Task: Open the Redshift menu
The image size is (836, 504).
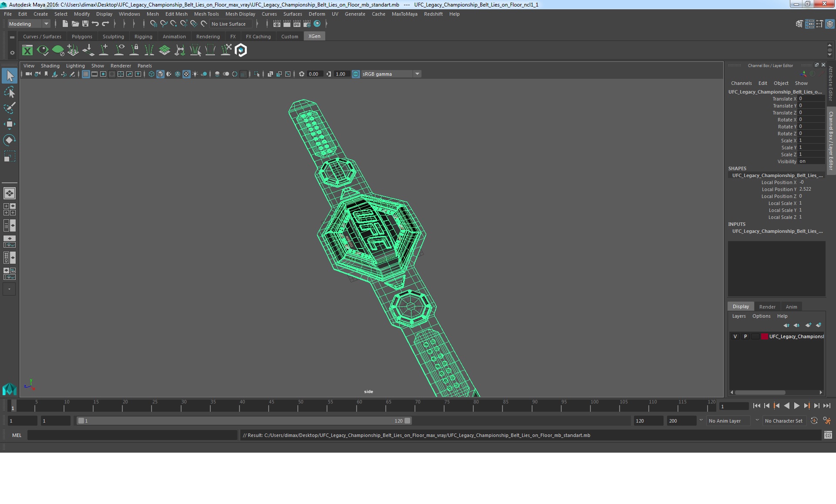Action: coord(433,14)
